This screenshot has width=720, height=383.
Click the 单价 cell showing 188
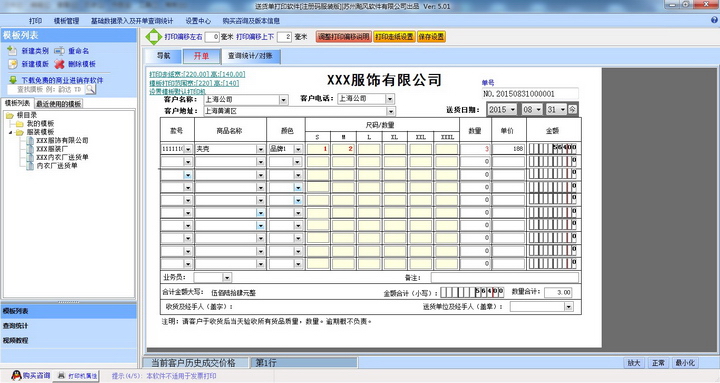point(508,149)
